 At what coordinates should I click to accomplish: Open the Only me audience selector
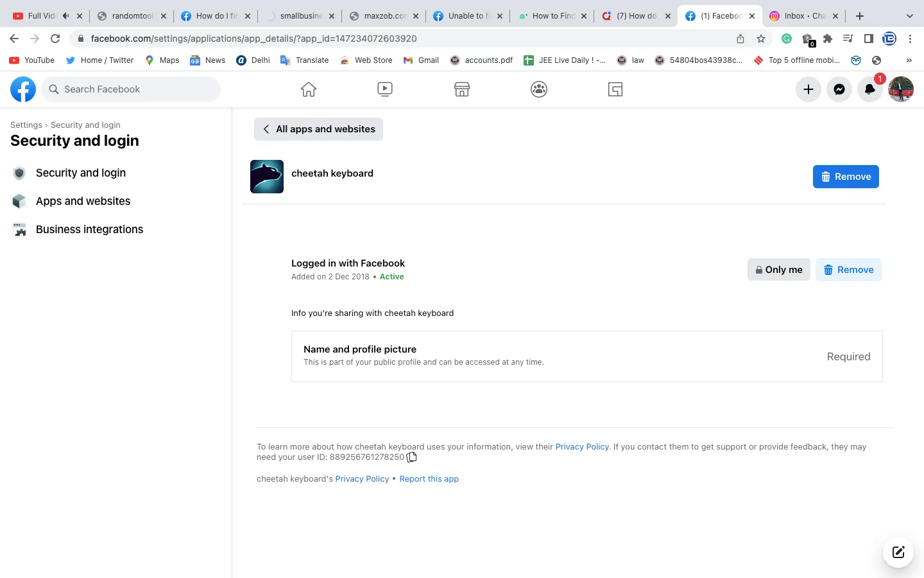(779, 270)
